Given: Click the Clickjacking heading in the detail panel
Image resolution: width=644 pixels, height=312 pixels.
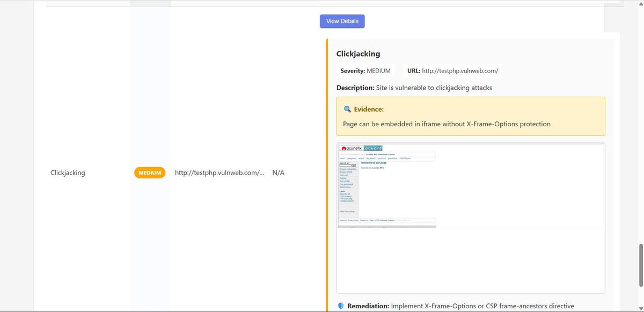Looking at the screenshot, I should click(358, 54).
